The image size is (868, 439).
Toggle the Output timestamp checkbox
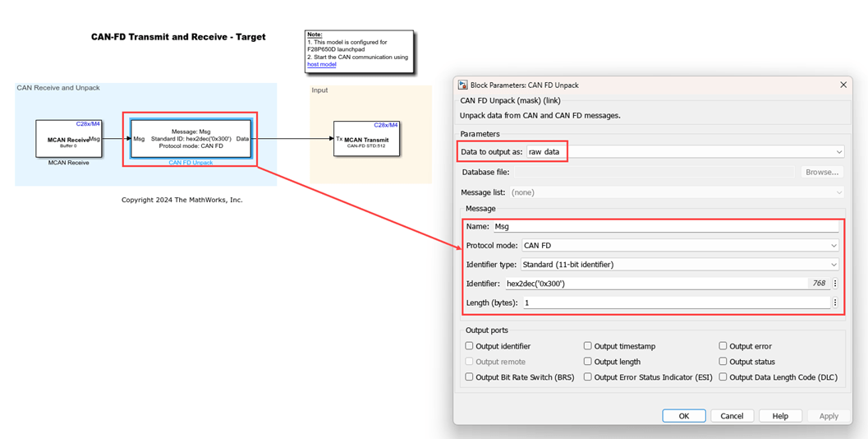pyautogui.click(x=588, y=346)
